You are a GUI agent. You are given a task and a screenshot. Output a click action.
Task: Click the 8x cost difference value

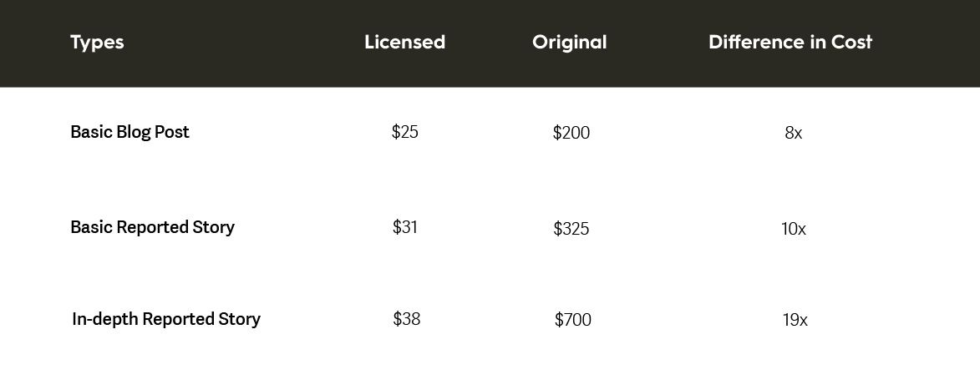pos(793,133)
